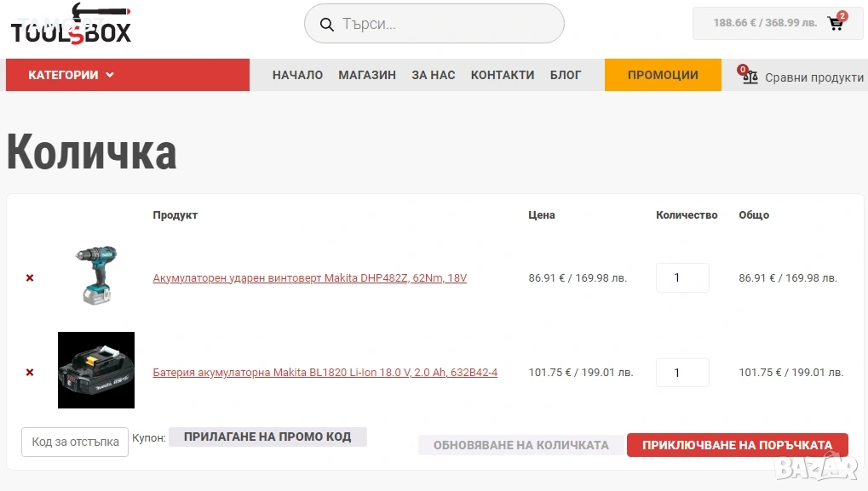Screen dimensions: 868x491
Task: Click ПРИКЛЮЧВАНЕ НА ПОРЪЧКАТА button
Action: [x=738, y=445]
